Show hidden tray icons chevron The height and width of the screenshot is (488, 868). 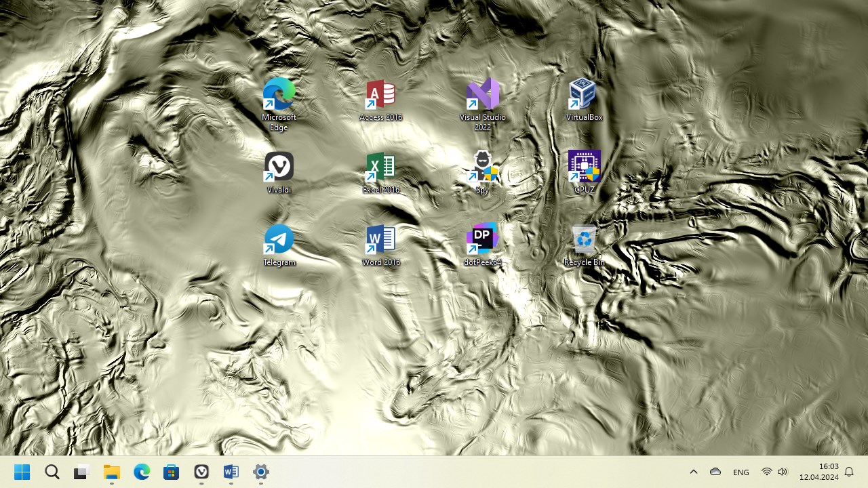click(694, 472)
